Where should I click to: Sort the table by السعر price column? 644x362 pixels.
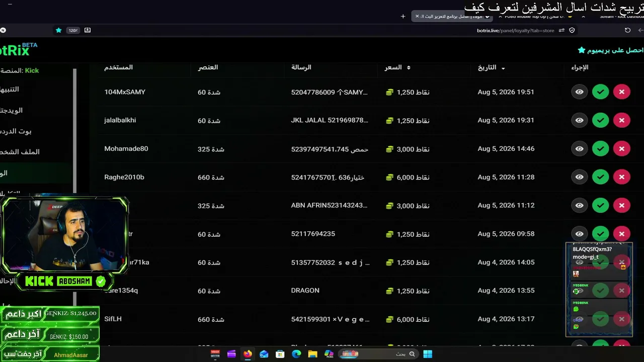coord(397,67)
